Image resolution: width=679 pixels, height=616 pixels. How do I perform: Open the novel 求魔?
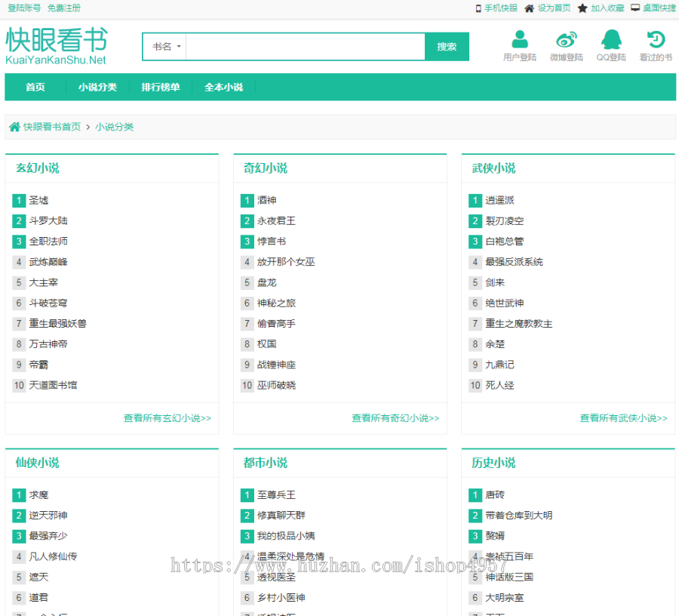tap(38, 494)
